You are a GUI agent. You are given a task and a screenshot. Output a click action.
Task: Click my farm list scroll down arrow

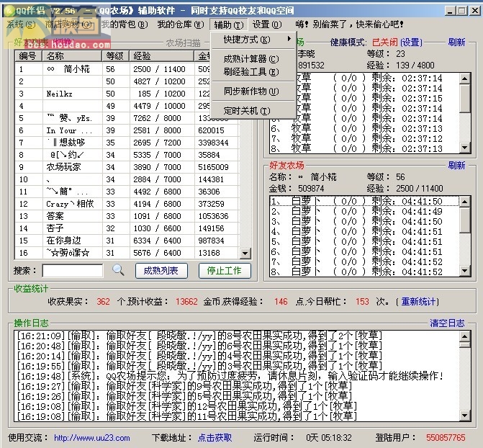click(465, 148)
